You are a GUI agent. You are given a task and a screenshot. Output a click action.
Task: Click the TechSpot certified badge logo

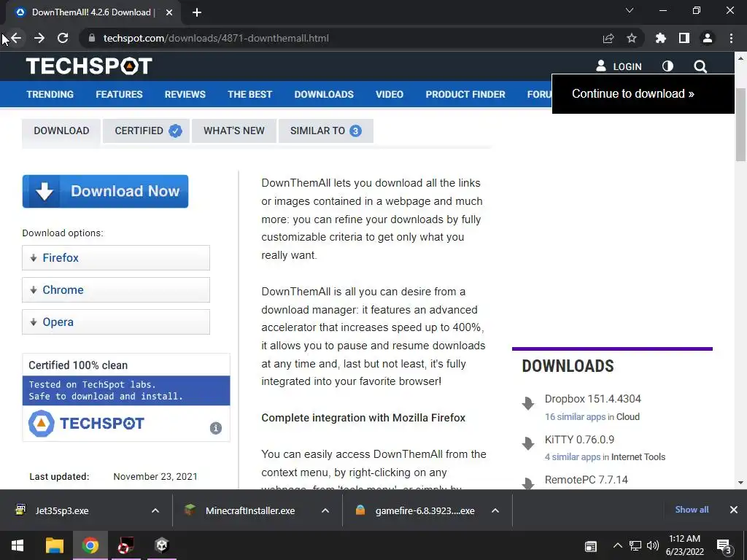86,424
